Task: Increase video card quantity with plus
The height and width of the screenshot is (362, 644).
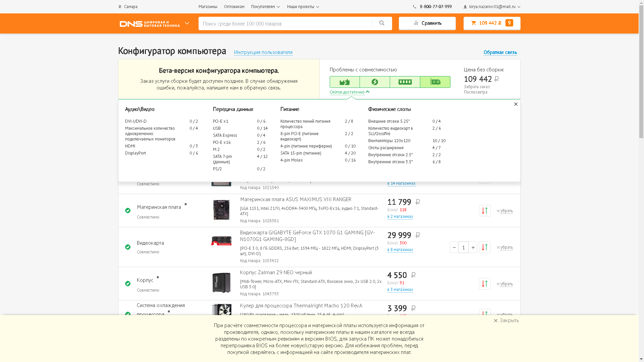Action: pyautogui.click(x=473, y=247)
